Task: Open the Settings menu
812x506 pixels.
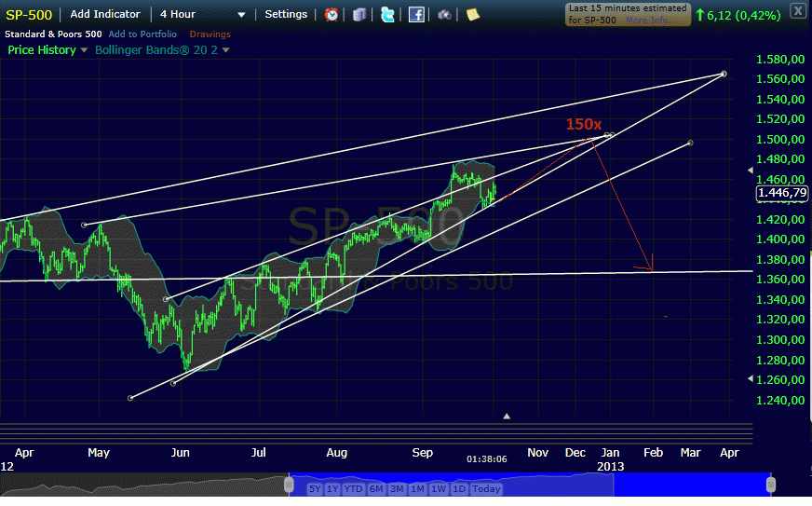Action: coord(286,14)
